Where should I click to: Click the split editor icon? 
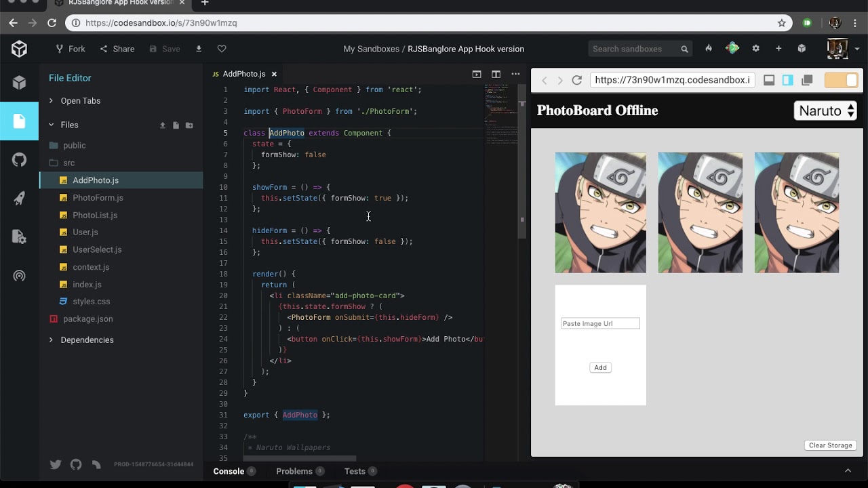(x=496, y=74)
